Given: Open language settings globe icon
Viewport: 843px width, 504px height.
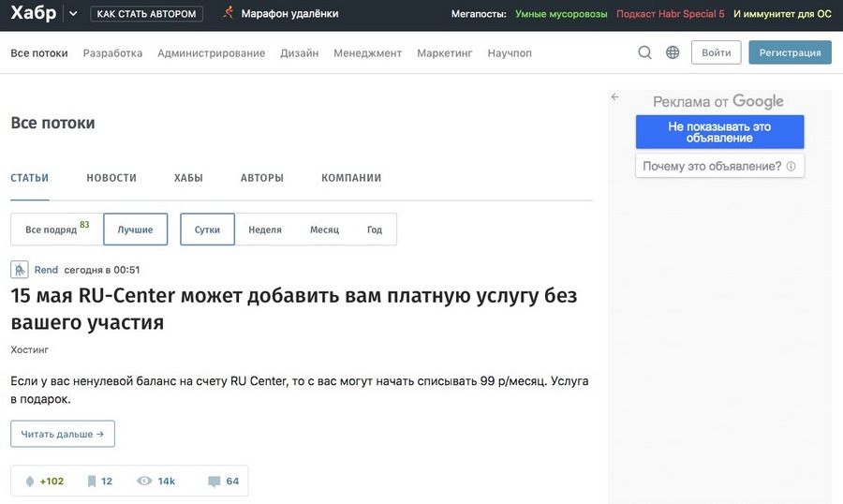Looking at the screenshot, I should click(672, 52).
